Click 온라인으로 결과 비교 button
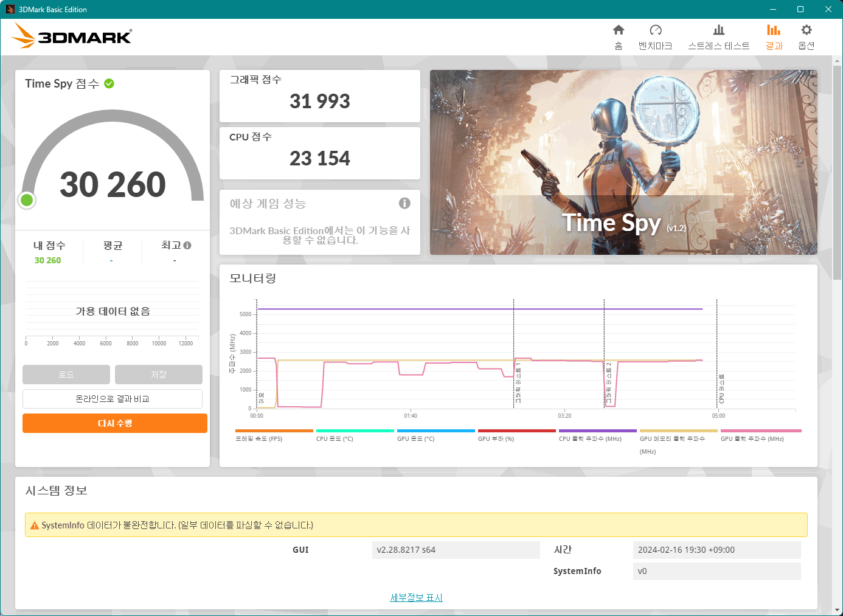This screenshot has height=616, width=843. coord(113,399)
